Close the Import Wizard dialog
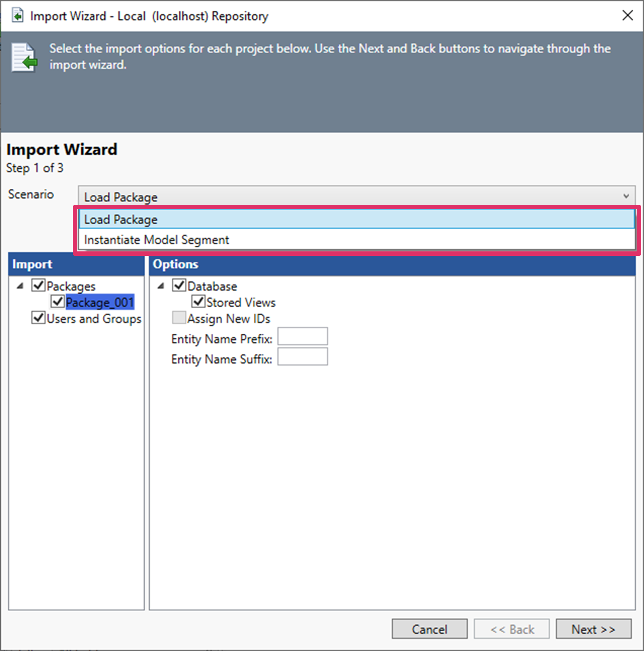This screenshot has width=644, height=651. (627, 16)
